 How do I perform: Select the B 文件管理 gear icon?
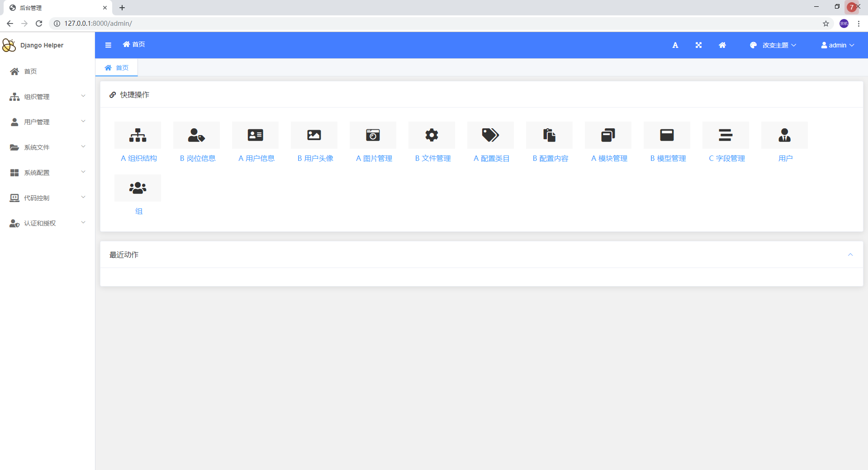432,135
